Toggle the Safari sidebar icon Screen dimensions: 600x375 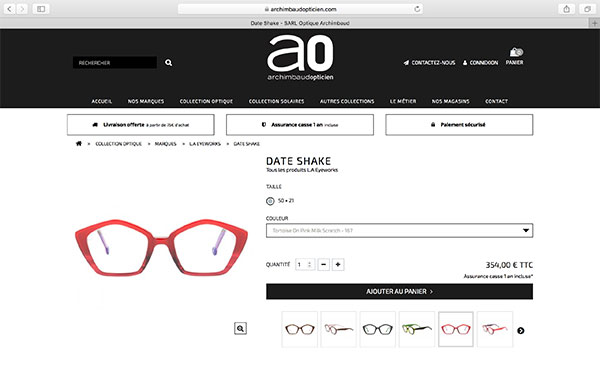(x=41, y=9)
